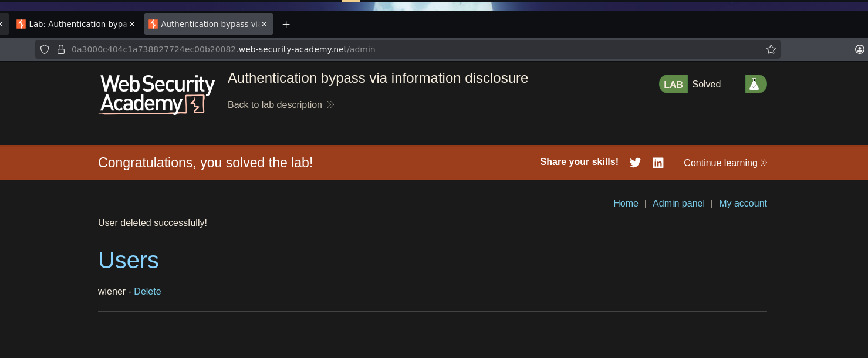The image size is (868, 358).
Task: Open a new tab with plus button
Action: 286,24
